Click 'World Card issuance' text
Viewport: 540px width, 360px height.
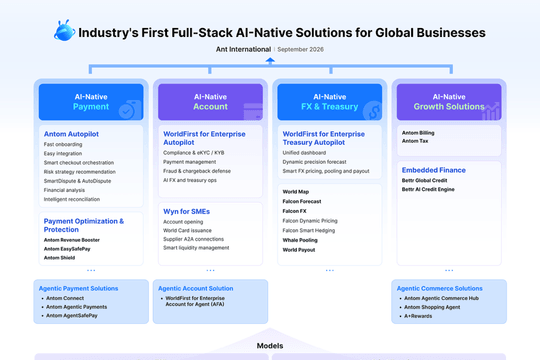tap(187, 230)
